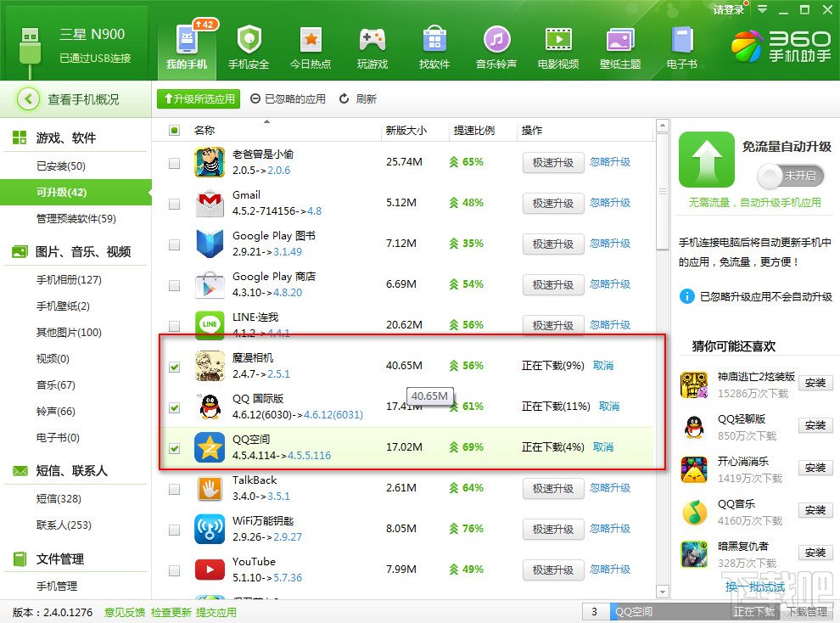Viewport: 840px width, 623px height.
Task: Check the 老爸曾是小偷 checkbox
Action: point(174,163)
